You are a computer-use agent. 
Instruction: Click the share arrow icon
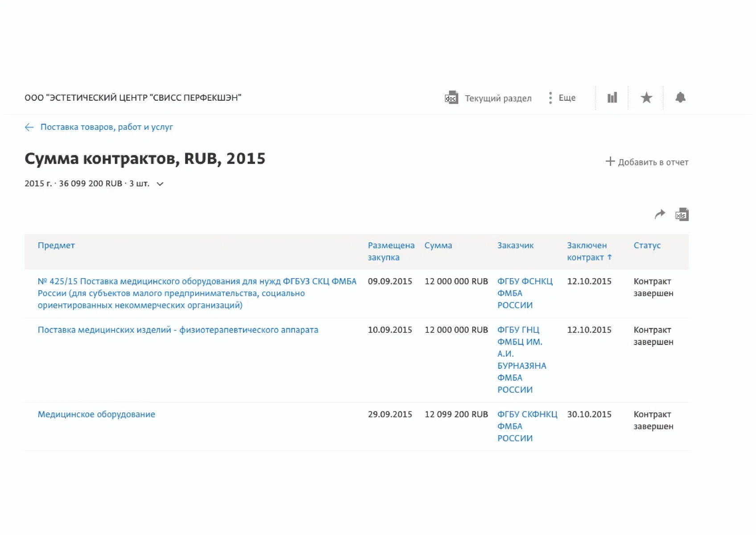click(x=660, y=214)
